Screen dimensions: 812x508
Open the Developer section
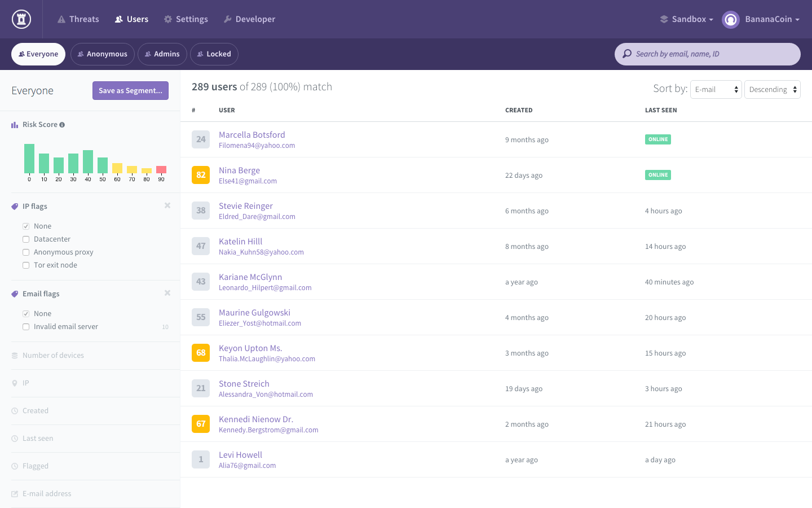point(250,19)
